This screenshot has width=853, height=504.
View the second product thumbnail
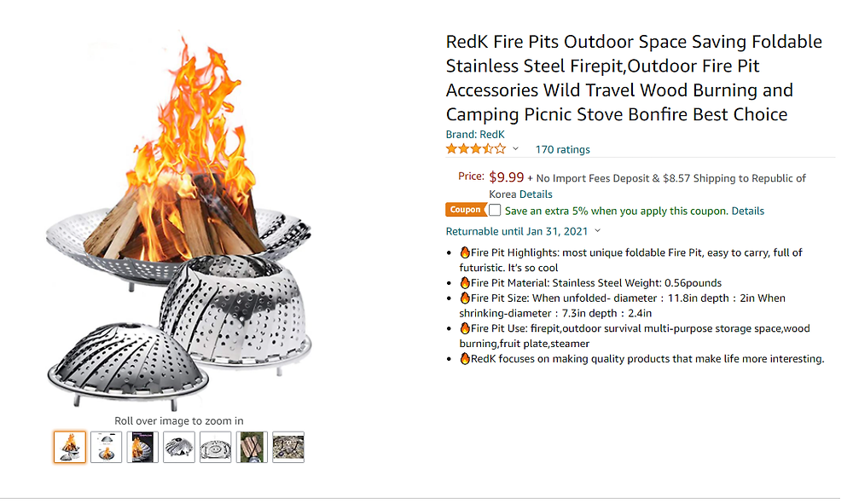click(x=107, y=447)
